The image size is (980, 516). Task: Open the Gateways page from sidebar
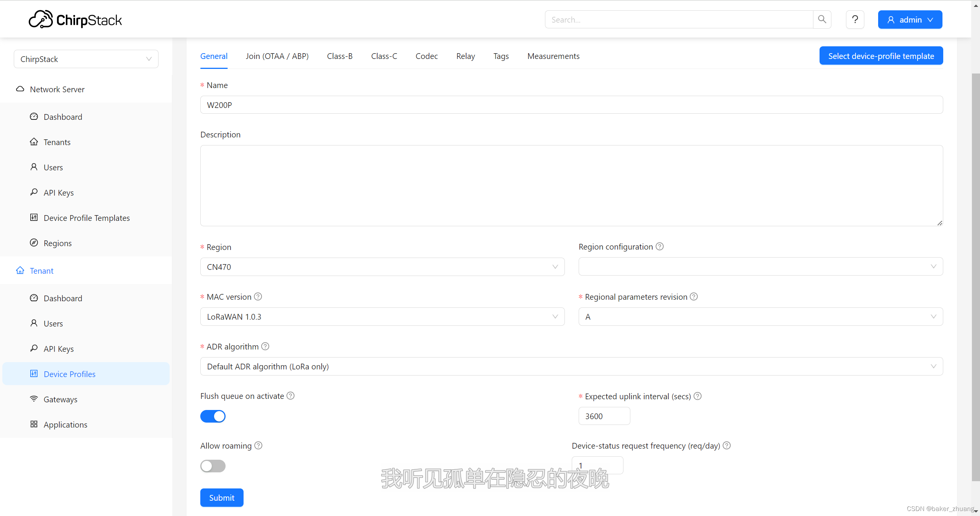point(60,399)
